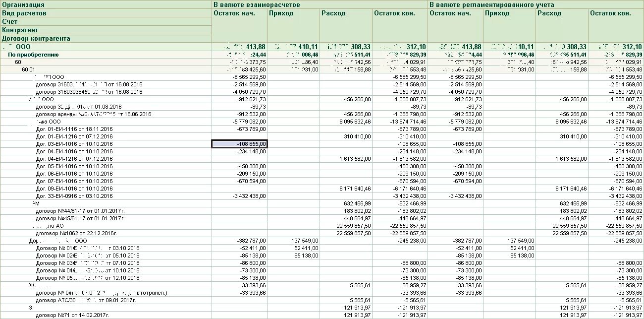Image resolution: width=644 pixels, height=319 pixels.
Task: Click 137 549,00 in взаиморасчетов Приход column
Action: [x=293, y=241]
